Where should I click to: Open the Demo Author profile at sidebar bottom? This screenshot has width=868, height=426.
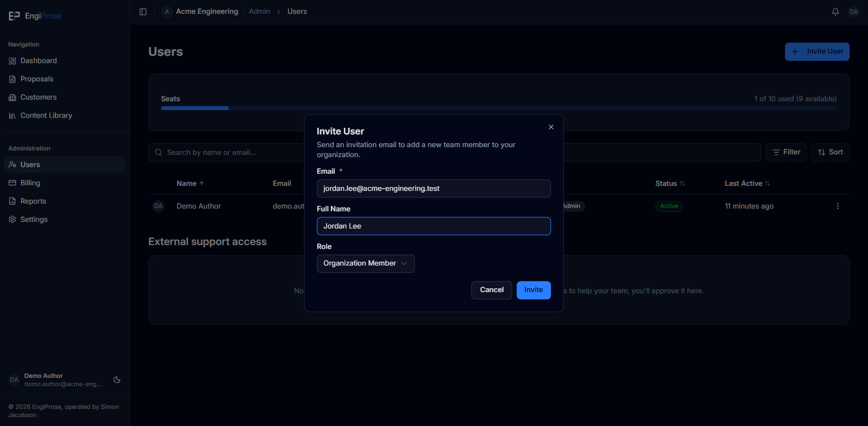(55, 380)
